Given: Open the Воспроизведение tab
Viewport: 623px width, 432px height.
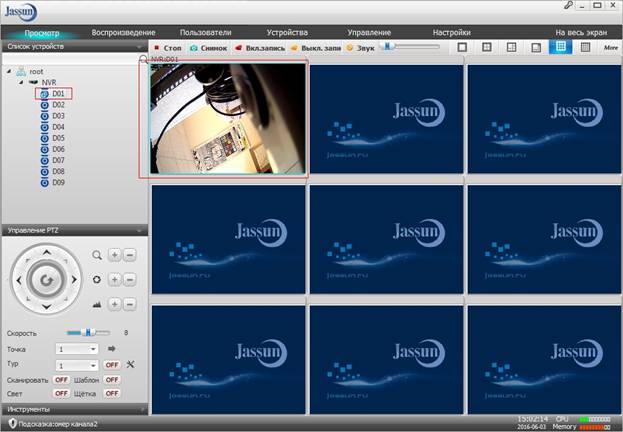Looking at the screenshot, I should pyautogui.click(x=123, y=33).
